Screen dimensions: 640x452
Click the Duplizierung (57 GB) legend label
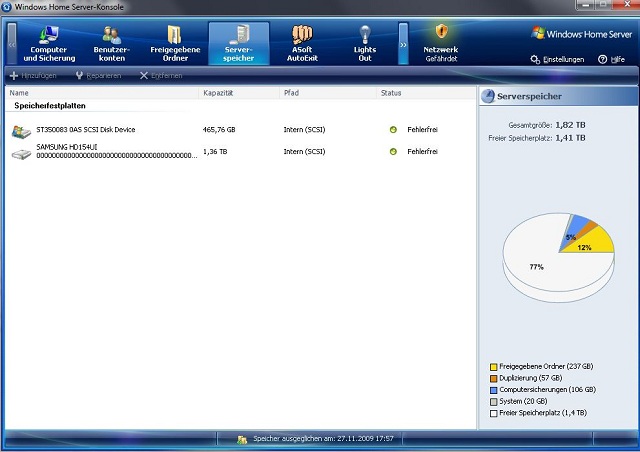(x=531, y=378)
